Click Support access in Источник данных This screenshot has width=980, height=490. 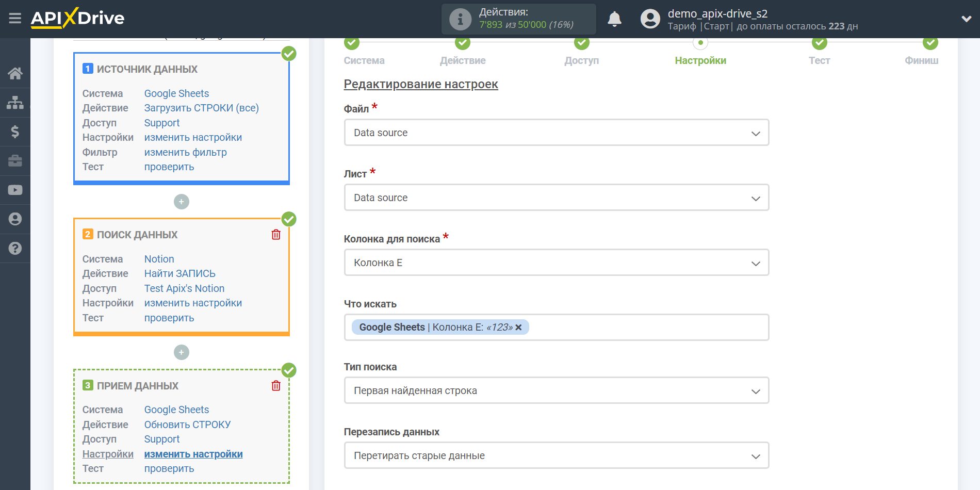click(x=162, y=123)
